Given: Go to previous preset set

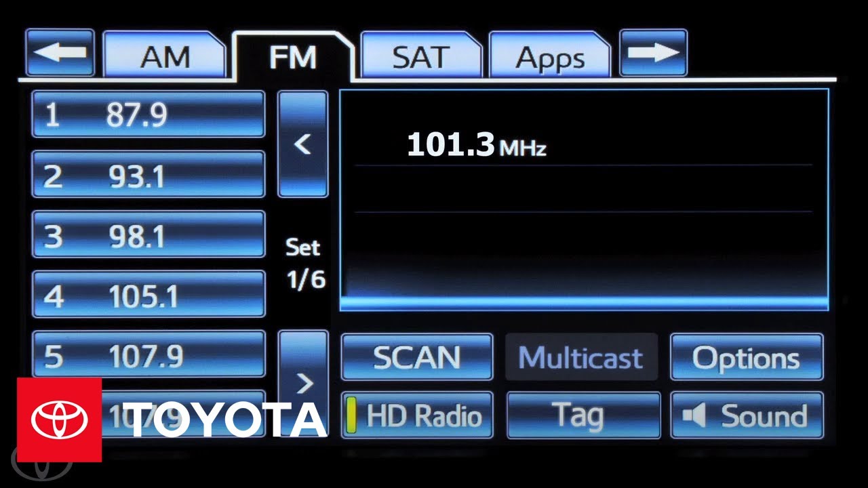Looking at the screenshot, I should [303, 144].
